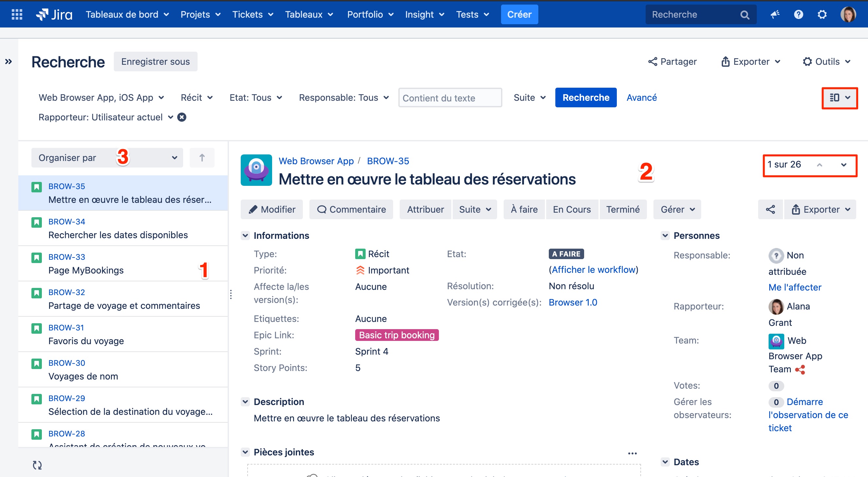This screenshot has height=477, width=868.
Task: Reverse sort order with arrow button
Action: pyautogui.click(x=202, y=157)
